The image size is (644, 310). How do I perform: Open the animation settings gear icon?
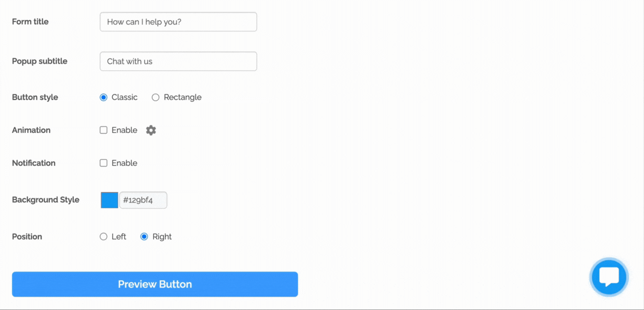[x=151, y=130]
